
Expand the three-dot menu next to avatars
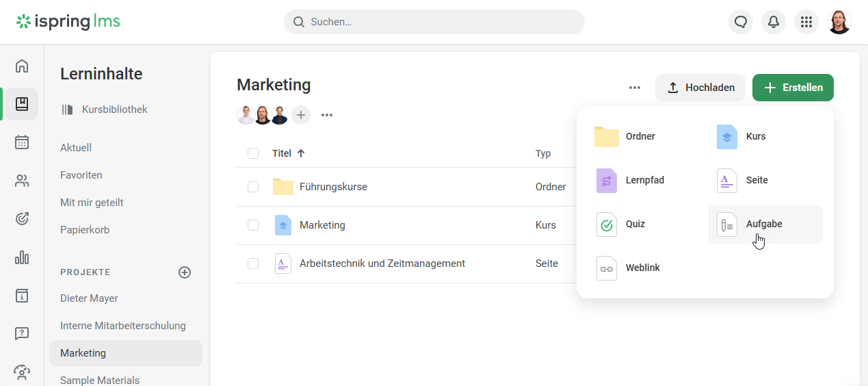coord(327,115)
